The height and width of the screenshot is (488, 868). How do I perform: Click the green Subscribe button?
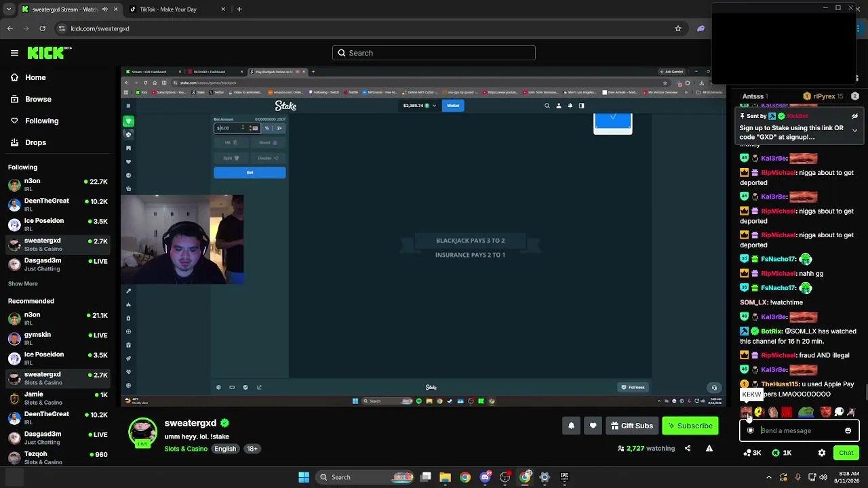(x=690, y=426)
